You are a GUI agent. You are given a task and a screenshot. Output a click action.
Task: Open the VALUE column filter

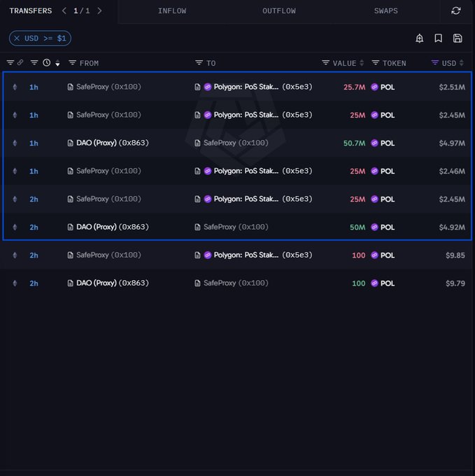tap(325, 62)
